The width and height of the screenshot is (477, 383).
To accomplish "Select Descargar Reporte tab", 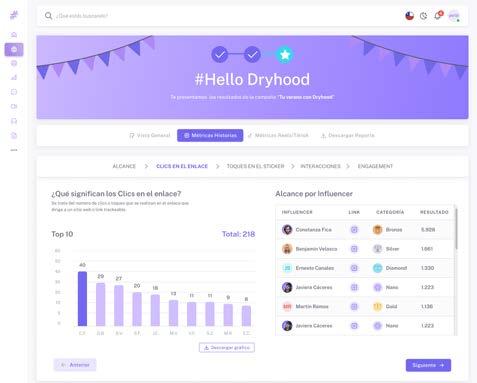I will coord(348,135).
